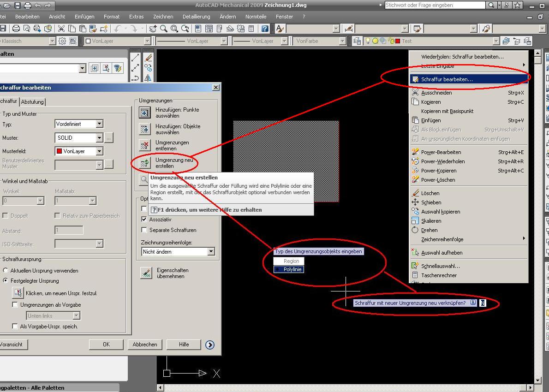Open the calculator icon in the toolbar
This screenshot has width=549, height=392.
[251, 29]
